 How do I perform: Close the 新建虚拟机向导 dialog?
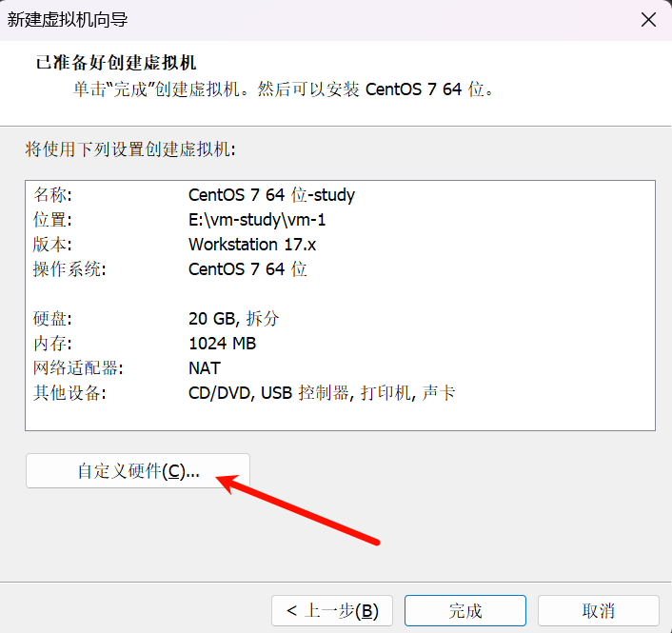(x=648, y=20)
